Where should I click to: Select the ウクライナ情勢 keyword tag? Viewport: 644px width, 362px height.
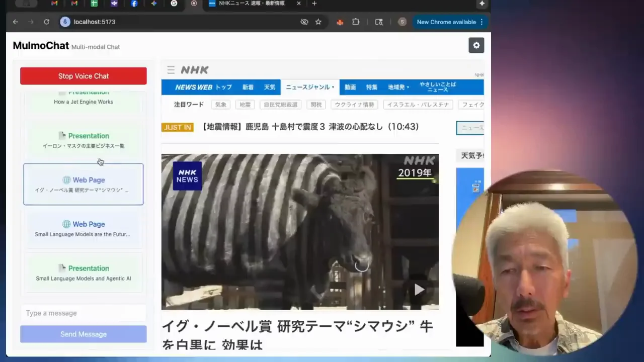click(x=354, y=105)
